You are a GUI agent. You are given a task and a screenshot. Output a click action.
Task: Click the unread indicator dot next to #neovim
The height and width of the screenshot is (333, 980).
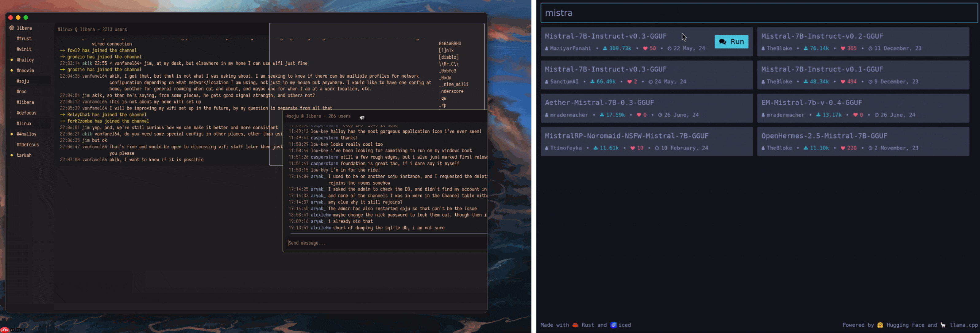click(x=11, y=70)
